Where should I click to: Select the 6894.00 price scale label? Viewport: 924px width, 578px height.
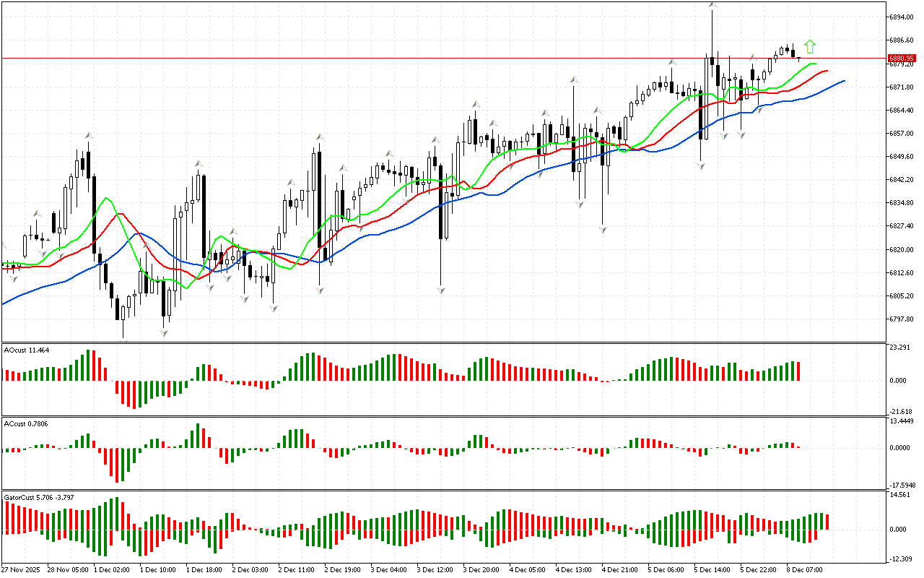[902, 17]
